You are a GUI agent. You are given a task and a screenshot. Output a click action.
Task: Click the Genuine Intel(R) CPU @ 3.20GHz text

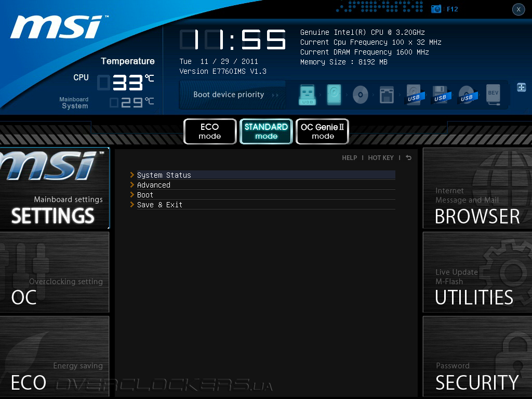(362, 32)
